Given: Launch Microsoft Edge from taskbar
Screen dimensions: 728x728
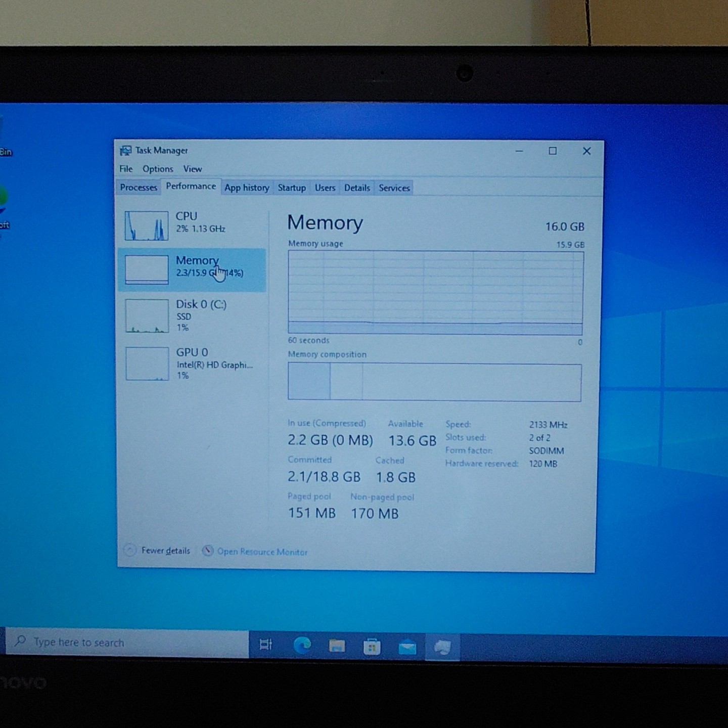Looking at the screenshot, I should [x=302, y=645].
